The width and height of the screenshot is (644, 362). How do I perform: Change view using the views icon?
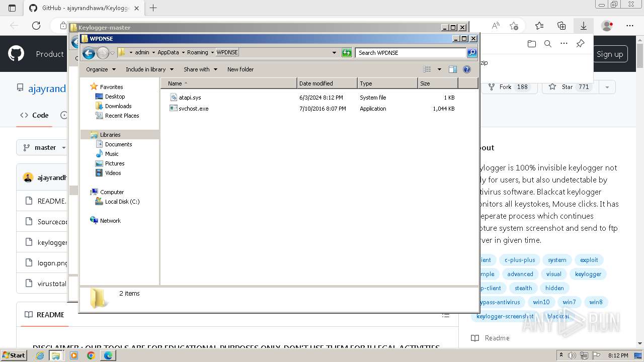427,69
